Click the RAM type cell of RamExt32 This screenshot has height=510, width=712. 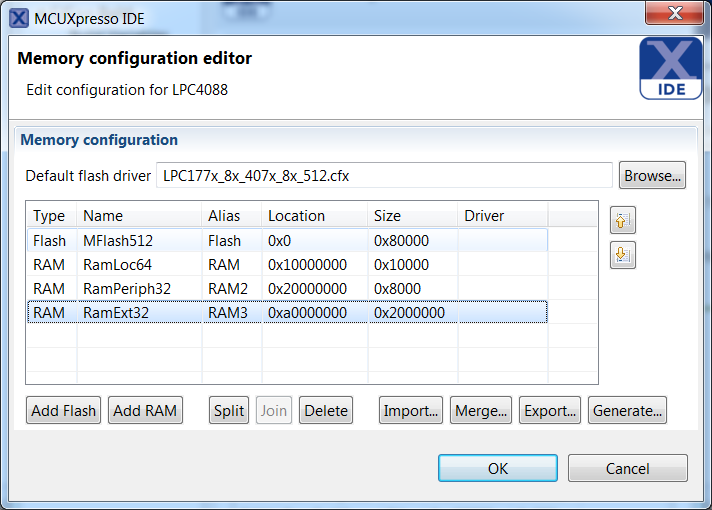pos(52,312)
